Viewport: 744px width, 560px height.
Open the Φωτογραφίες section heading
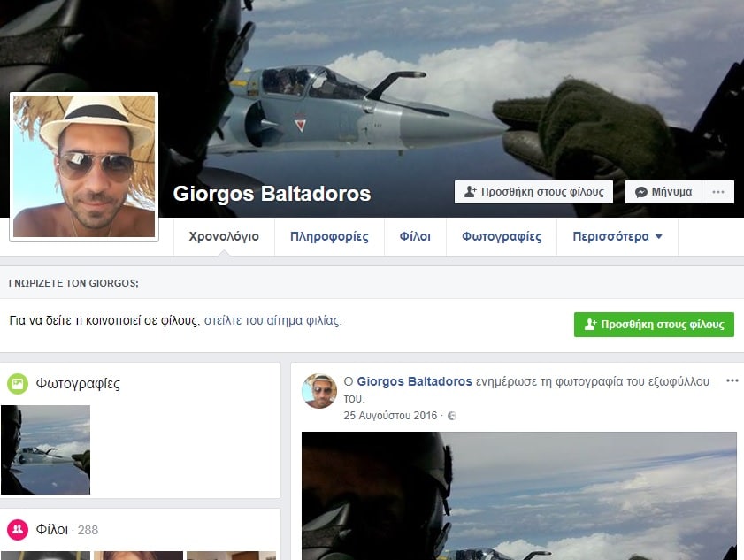pyautogui.click(x=78, y=383)
